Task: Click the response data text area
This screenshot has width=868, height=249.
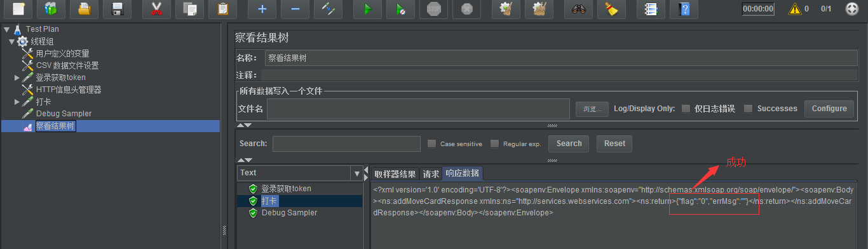Action: [x=614, y=215]
